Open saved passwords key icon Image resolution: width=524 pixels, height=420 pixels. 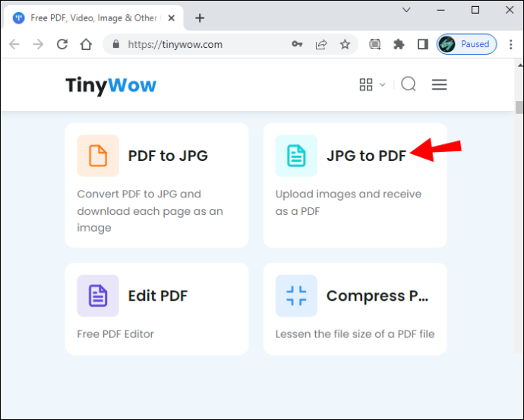coord(297,44)
